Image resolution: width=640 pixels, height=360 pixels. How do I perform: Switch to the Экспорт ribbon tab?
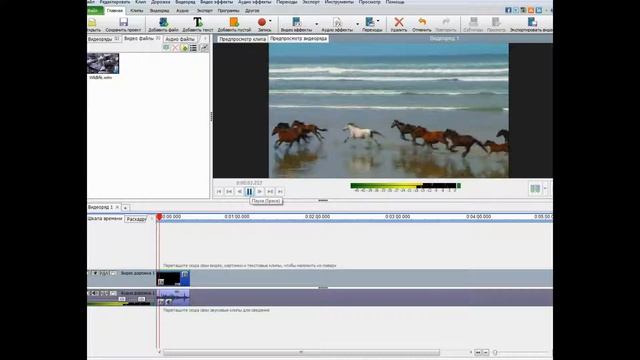(204, 11)
